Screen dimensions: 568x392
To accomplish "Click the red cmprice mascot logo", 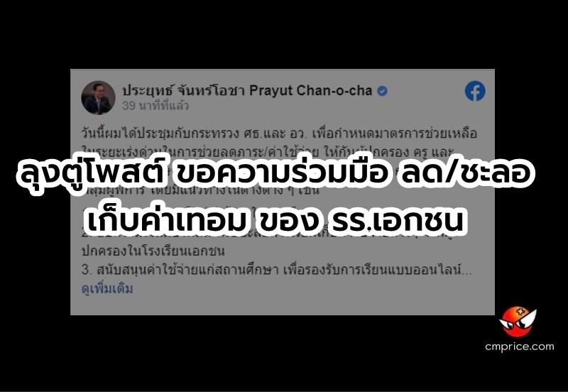I will click(518, 322).
